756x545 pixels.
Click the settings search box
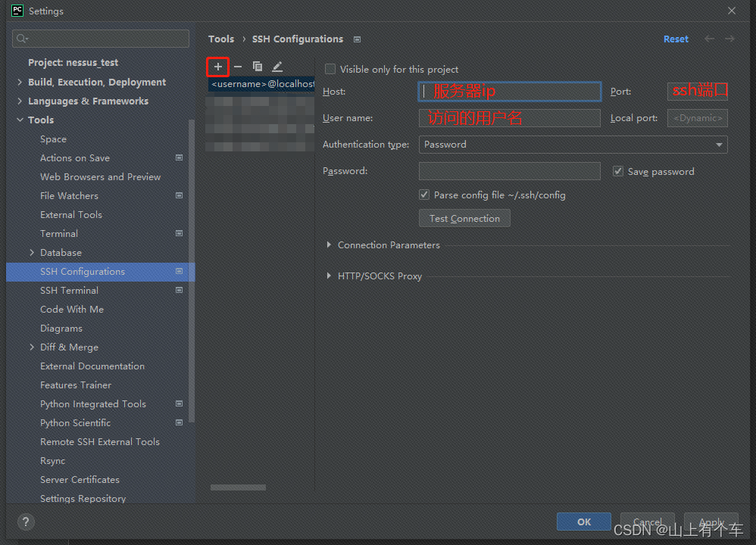(x=101, y=39)
